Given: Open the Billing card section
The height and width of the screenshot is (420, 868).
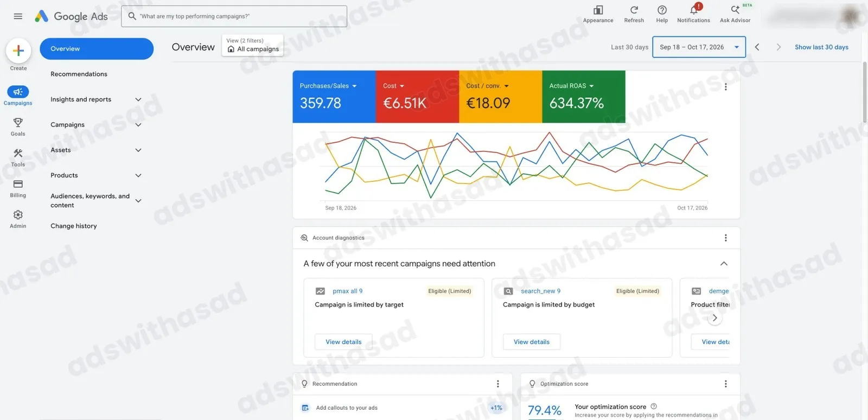Looking at the screenshot, I should point(18,188).
